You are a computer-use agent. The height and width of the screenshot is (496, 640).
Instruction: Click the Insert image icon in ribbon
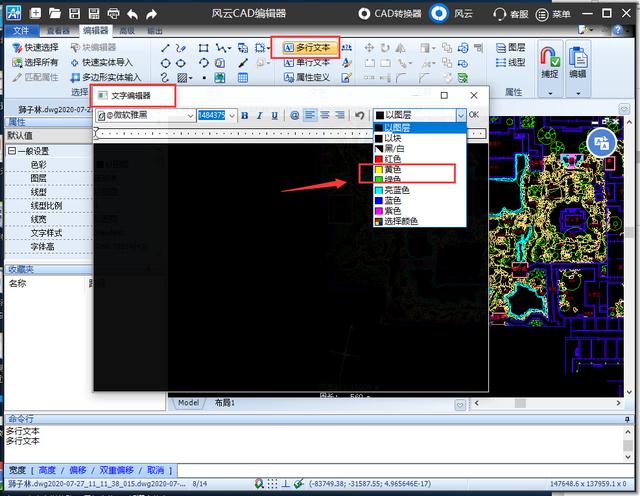(220, 78)
